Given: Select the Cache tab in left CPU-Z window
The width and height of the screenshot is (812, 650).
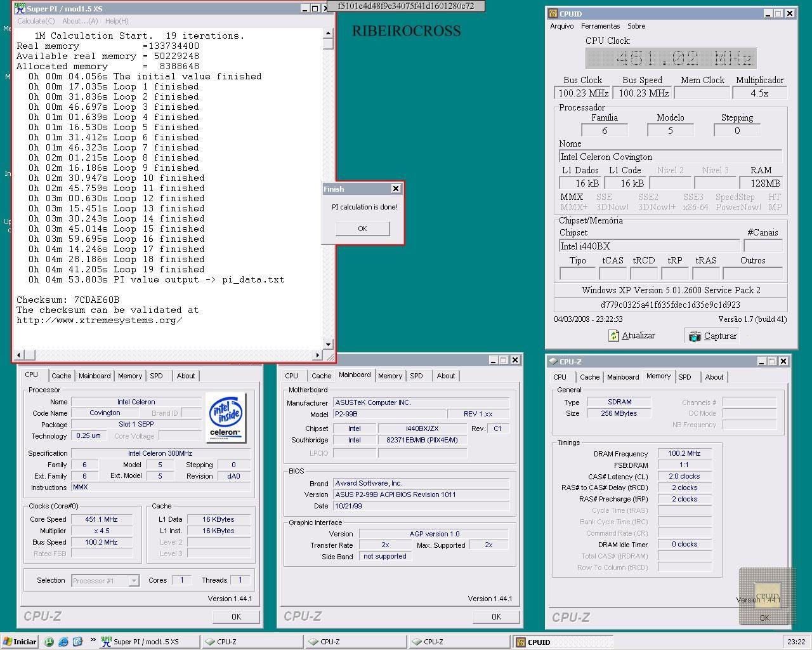Looking at the screenshot, I should point(62,376).
